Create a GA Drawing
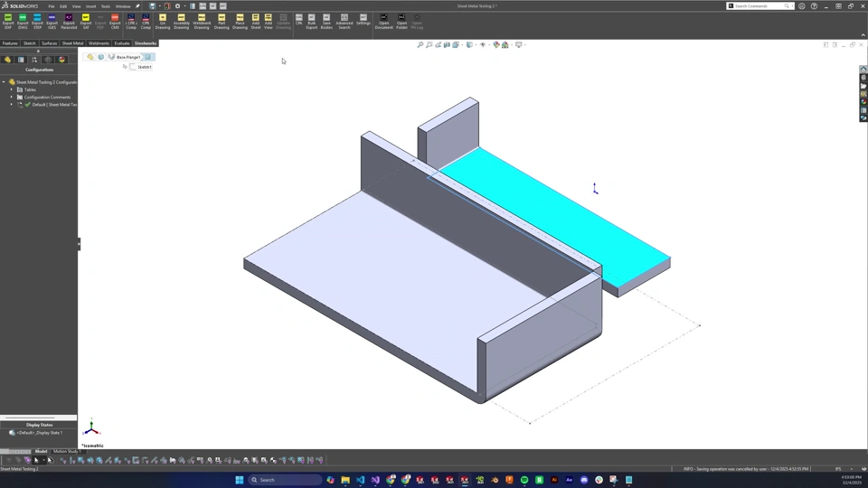 click(163, 21)
